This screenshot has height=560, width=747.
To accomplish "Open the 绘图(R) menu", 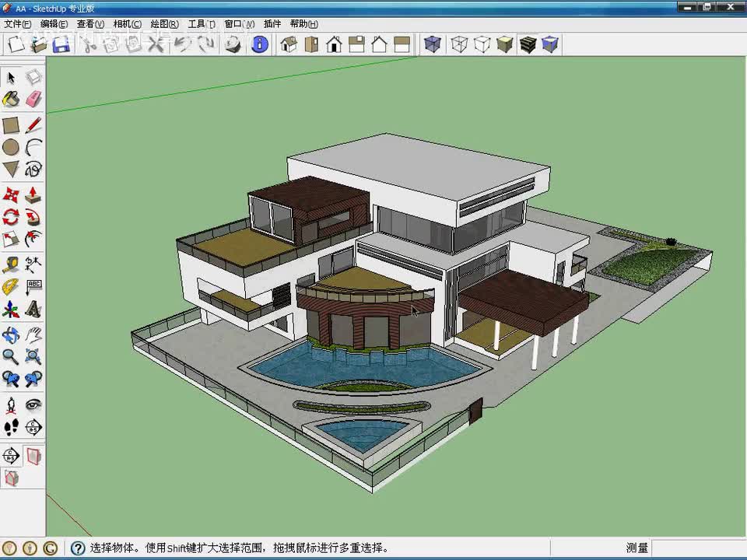I will coord(164,24).
